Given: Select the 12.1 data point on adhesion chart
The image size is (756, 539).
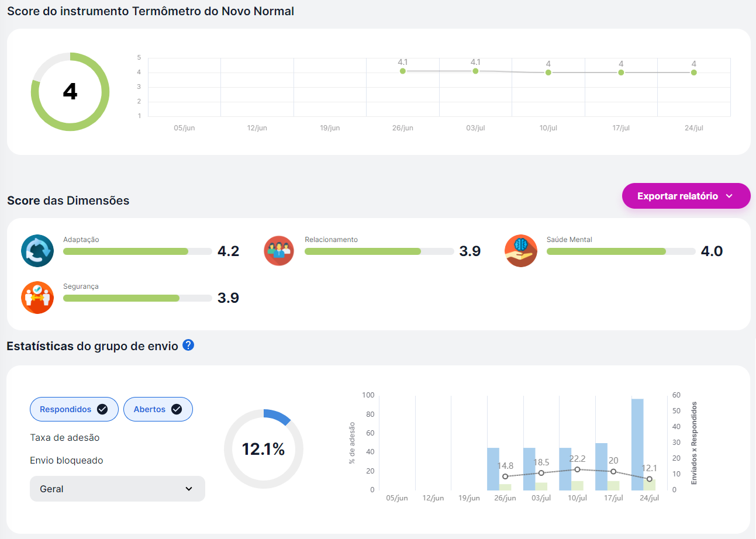Looking at the screenshot, I should (x=649, y=479).
